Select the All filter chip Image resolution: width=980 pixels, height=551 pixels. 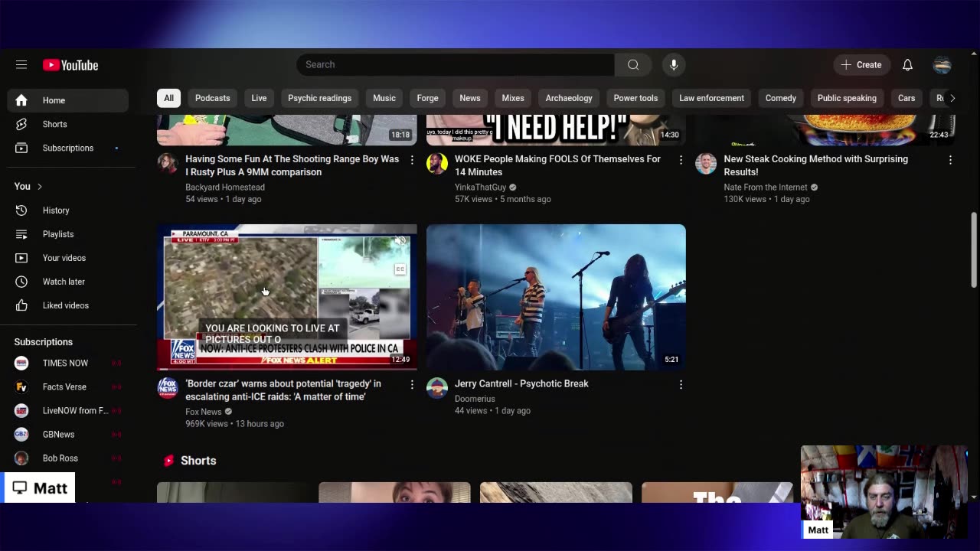tap(168, 98)
